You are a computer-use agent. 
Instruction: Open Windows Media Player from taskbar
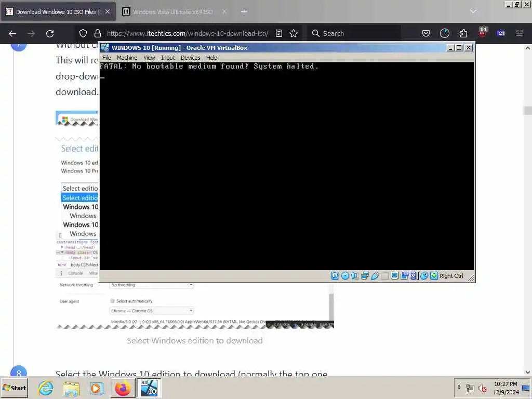click(x=96, y=388)
